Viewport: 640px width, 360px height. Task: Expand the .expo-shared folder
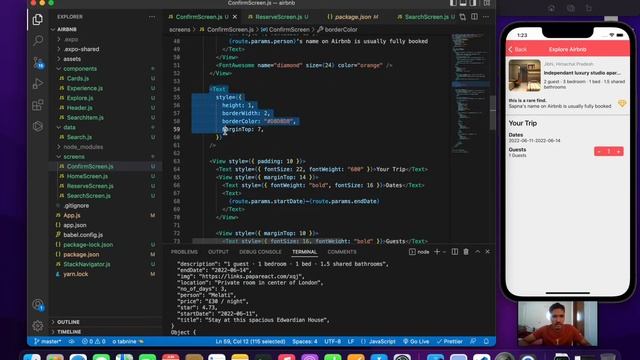pyautogui.click(x=81, y=49)
